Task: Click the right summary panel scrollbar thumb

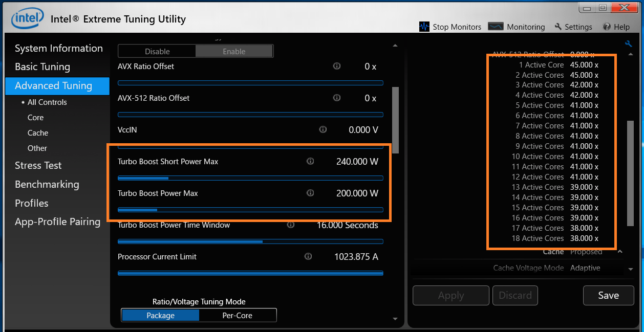Action: point(630,173)
